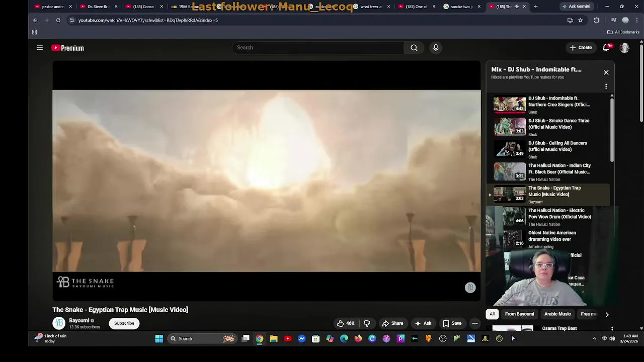644x362 pixels.
Task: Reload the current page
Action: point(58,20)
